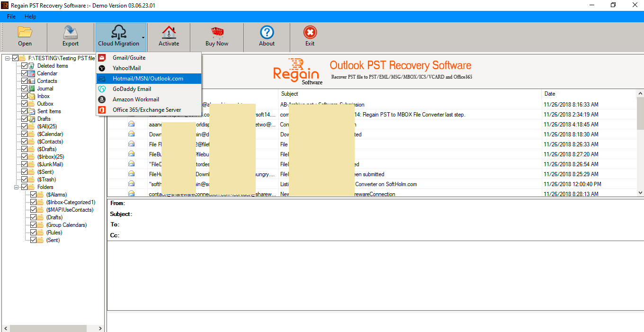Open a PST file with Open icon

[25, 32]
